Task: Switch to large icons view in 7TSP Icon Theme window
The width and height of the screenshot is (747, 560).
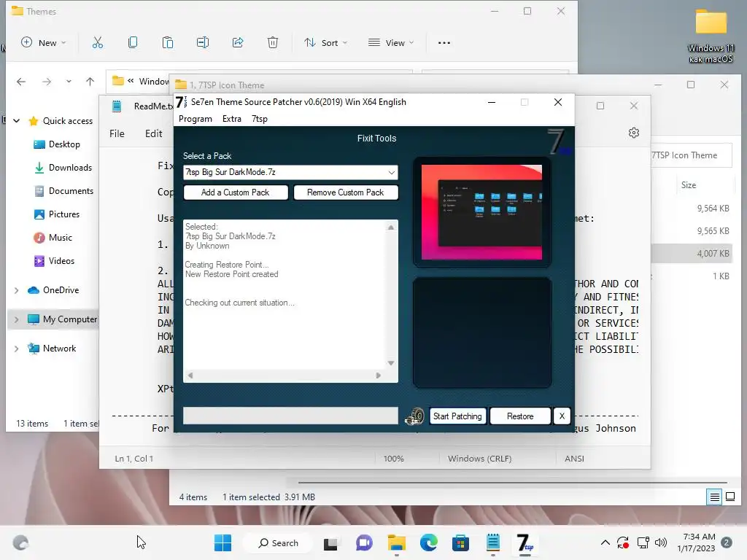Action: point(729,497)
